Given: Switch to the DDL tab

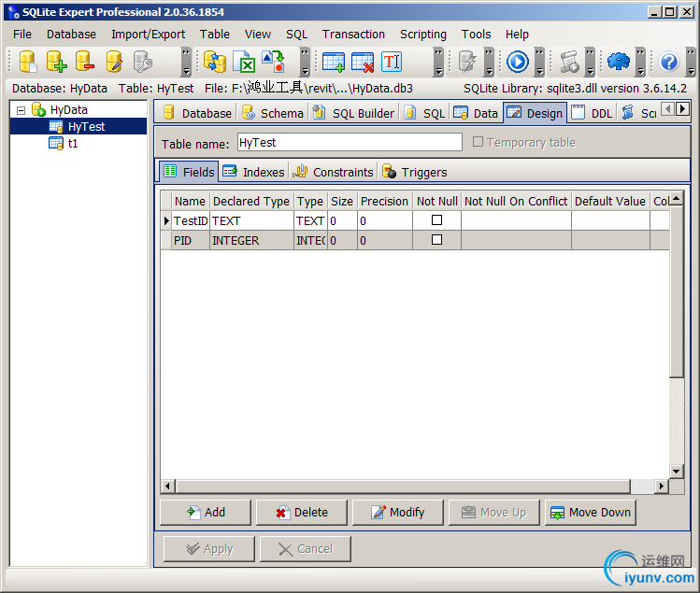Looking at the screenshot, I should click(x=593, y=113).
